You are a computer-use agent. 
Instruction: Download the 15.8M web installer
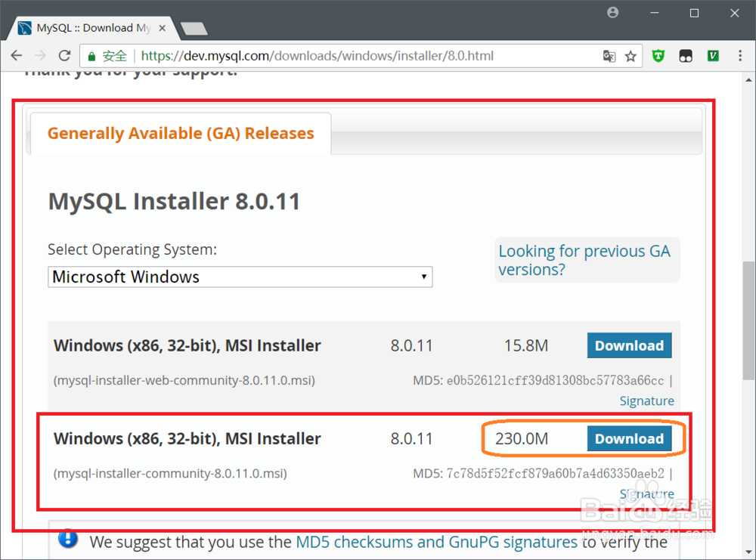pyautogui.click(x=629, y=346)
